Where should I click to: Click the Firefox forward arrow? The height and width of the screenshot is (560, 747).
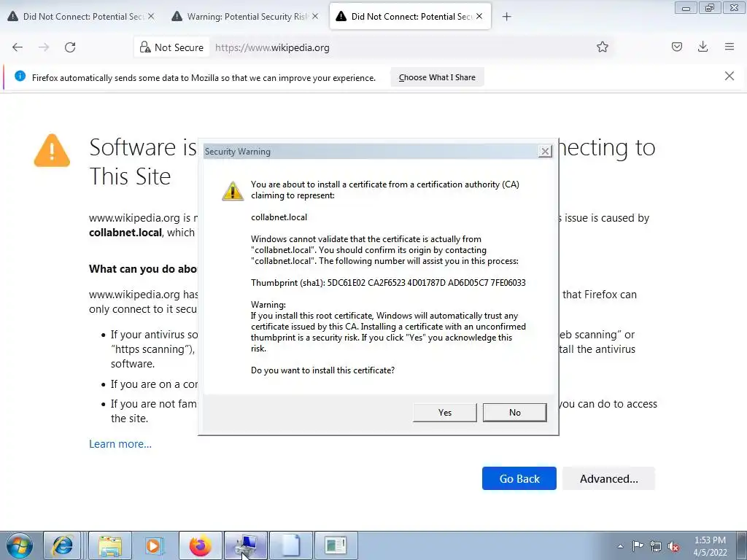44,47
